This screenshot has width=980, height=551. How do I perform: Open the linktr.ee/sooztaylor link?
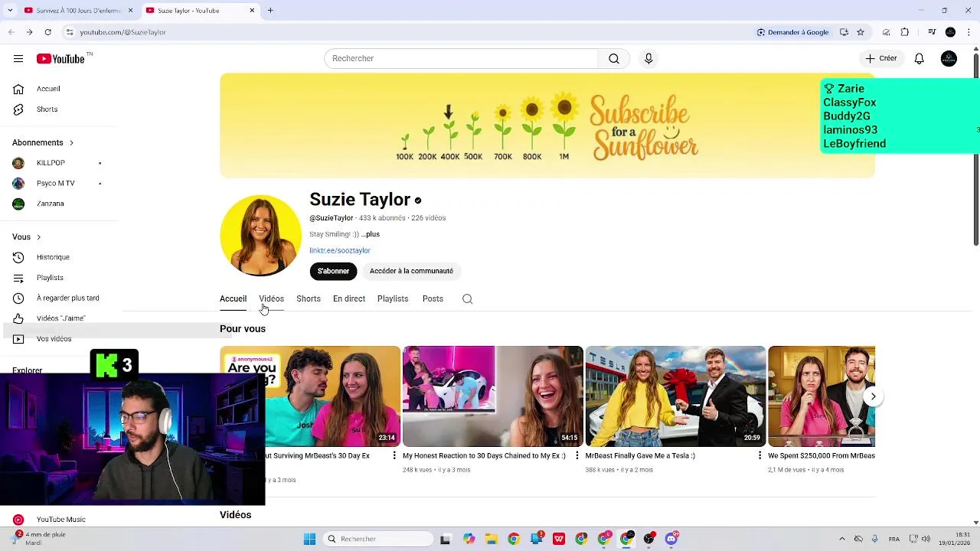(x=340, y=251)
